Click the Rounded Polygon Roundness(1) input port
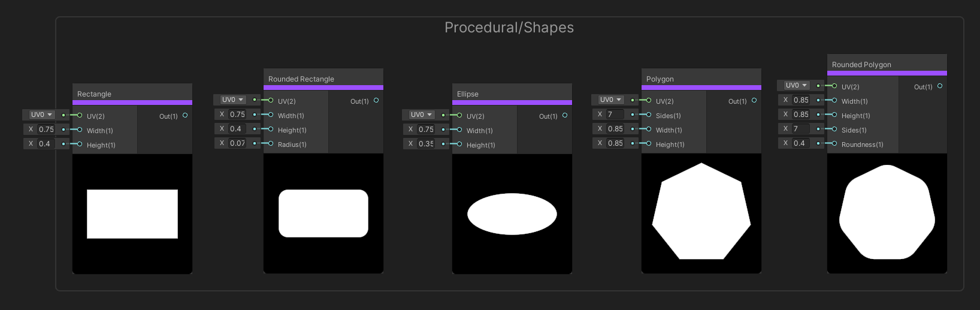Viewport: 980px width, 310px height. tap(834, 143)
